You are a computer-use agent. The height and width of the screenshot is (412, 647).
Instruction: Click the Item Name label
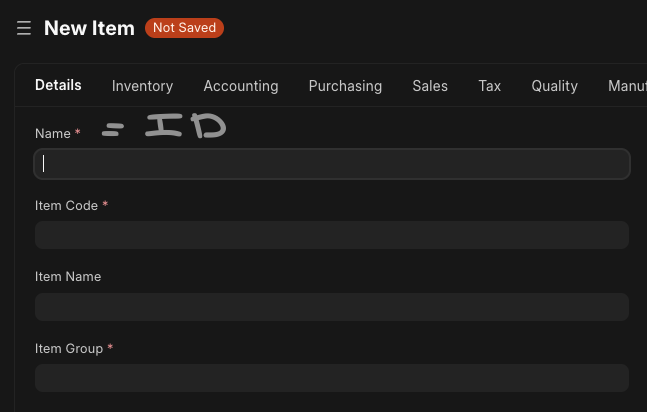point(68,276)
